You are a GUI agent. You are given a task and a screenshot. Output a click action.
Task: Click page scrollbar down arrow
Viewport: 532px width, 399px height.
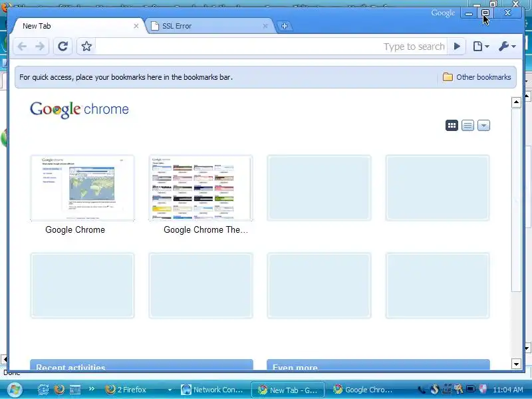(x=516, y=364)
